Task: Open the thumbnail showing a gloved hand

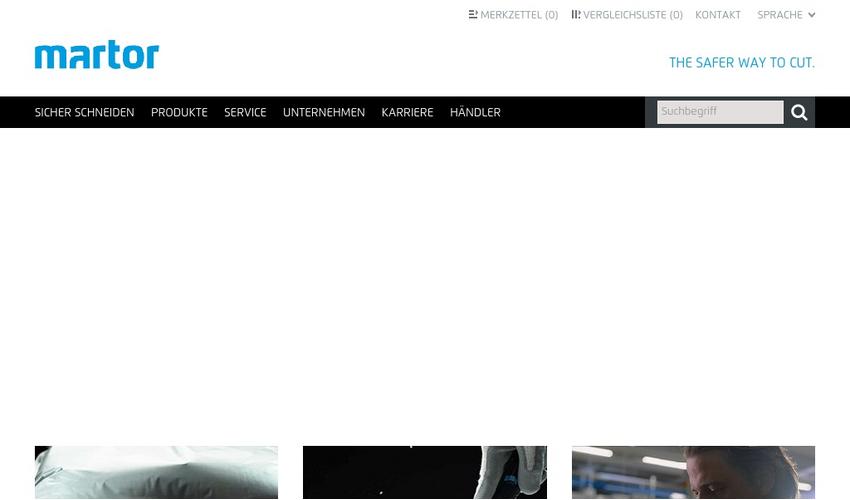Action: pos(424,472)
